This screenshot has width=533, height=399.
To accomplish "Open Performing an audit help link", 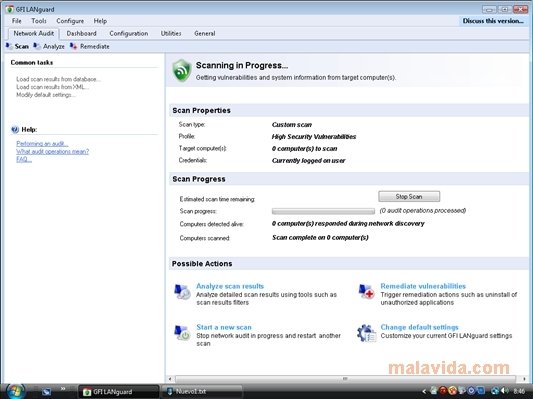I will click(42, 143).
